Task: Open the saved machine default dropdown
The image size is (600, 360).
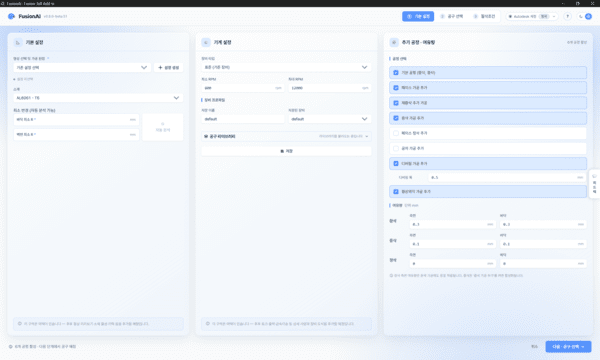Action: pyautogui.click(x=329, y=119)
